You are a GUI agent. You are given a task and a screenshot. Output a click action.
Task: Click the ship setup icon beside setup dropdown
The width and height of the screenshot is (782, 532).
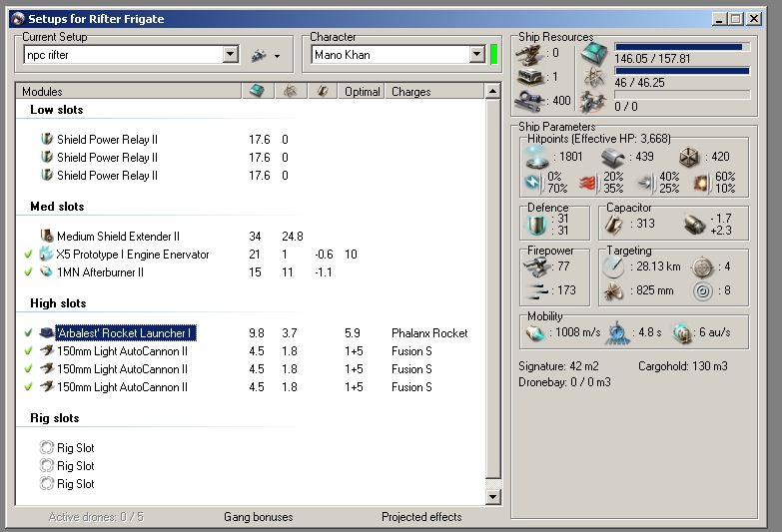point(259,55)
